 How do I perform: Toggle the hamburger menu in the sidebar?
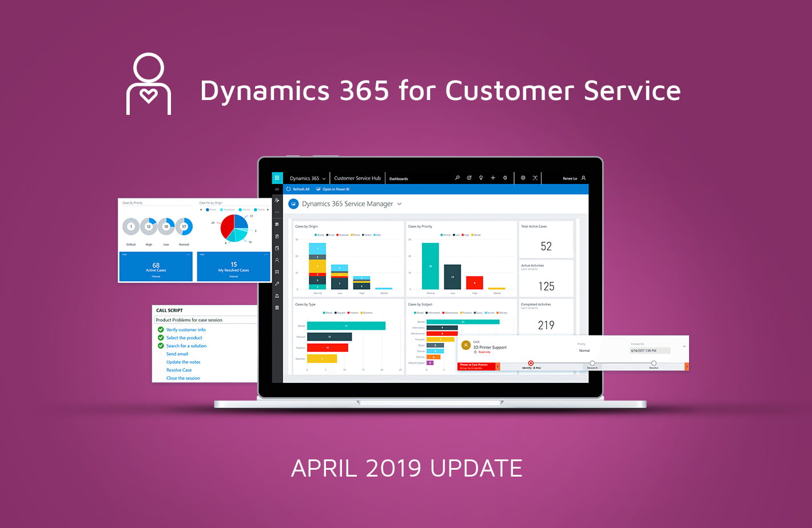(x=277, y=189)
